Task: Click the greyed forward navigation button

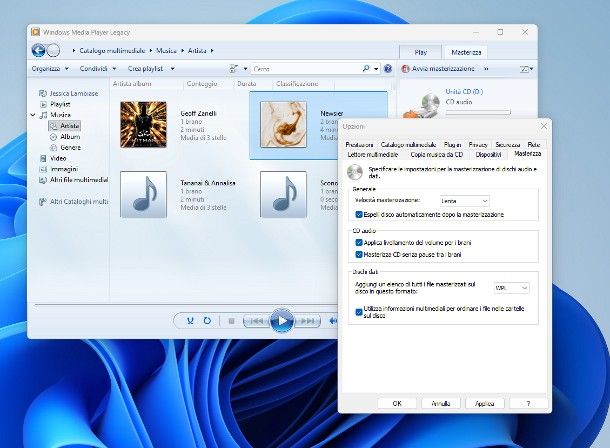Action: 53,51
